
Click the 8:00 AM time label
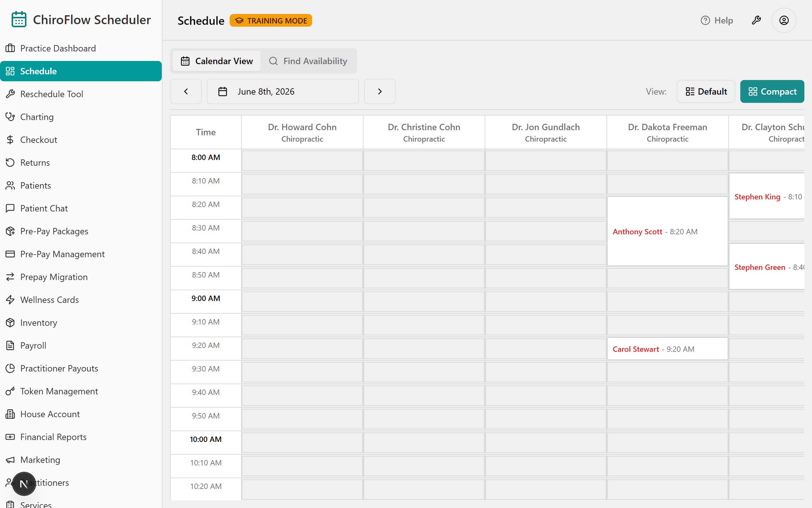[x=206, y=157]
